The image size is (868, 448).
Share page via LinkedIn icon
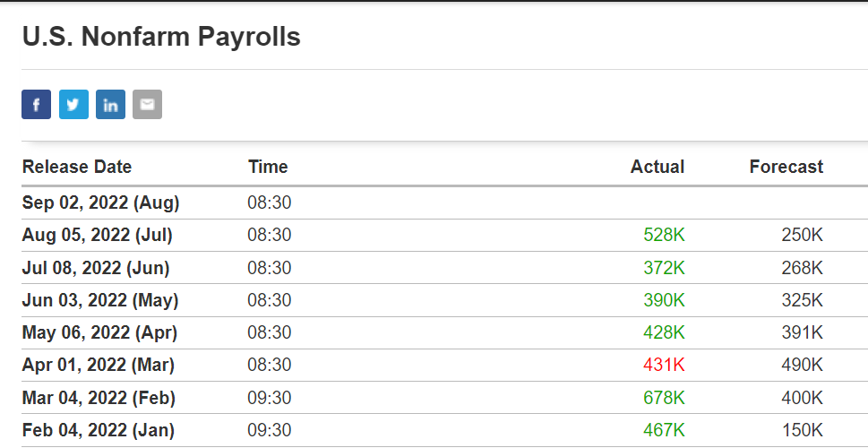coord(111,104)
